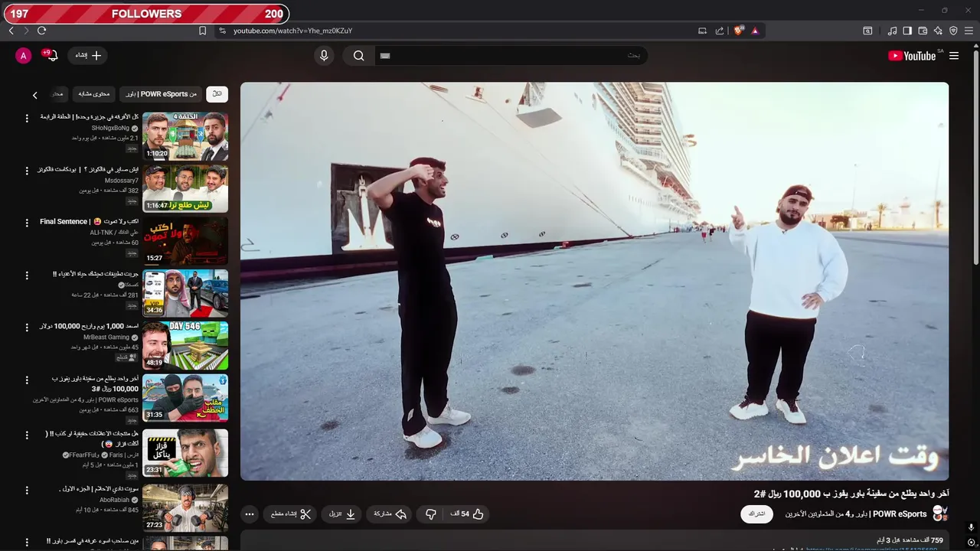
Task: Open the Brave Wallet icon
Action: pyautogui.click(x=923, y=31)
